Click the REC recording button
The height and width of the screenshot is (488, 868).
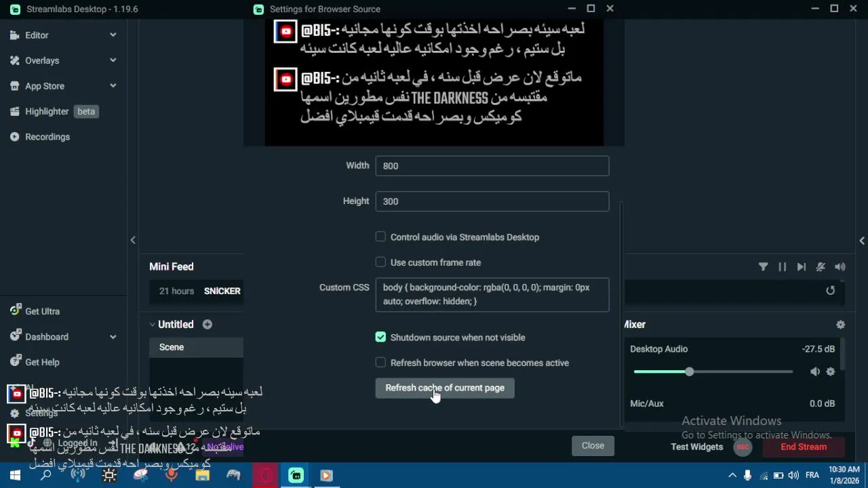pyautogui.click(x=743, y=447)
